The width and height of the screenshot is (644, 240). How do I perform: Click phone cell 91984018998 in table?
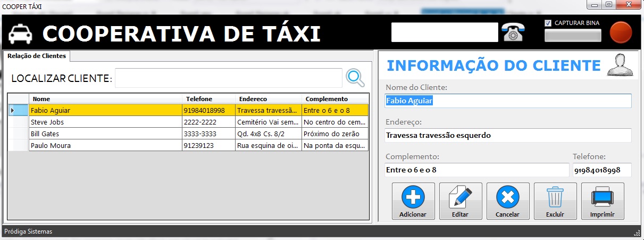click(208, 110)
